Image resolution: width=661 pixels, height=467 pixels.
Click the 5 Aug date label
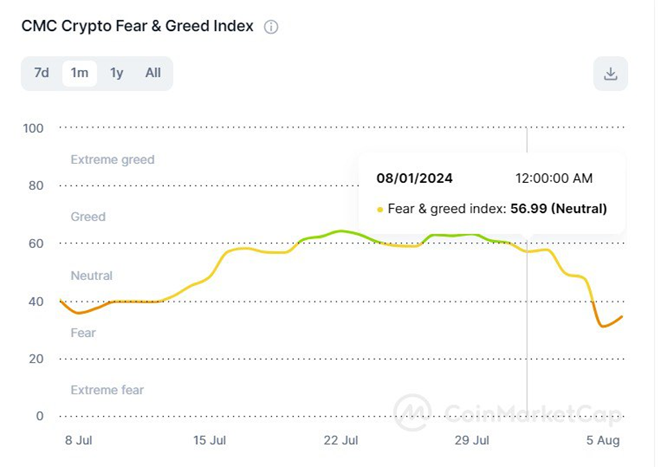point(603,441)
